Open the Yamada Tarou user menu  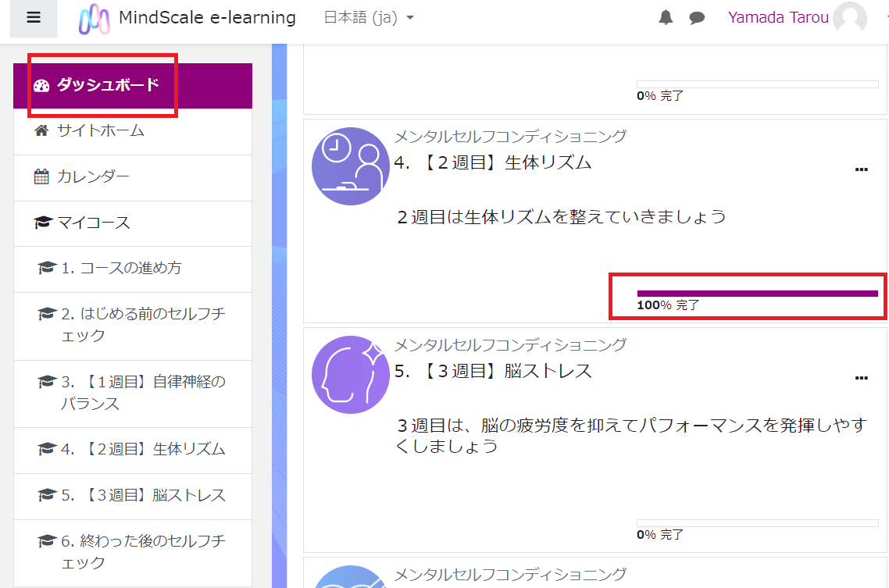tap(797, 17)
